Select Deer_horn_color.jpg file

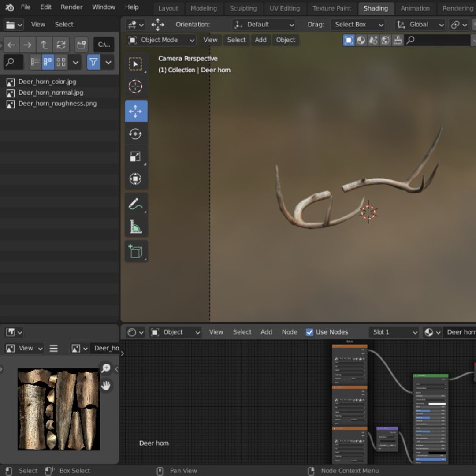coord(47,82)
